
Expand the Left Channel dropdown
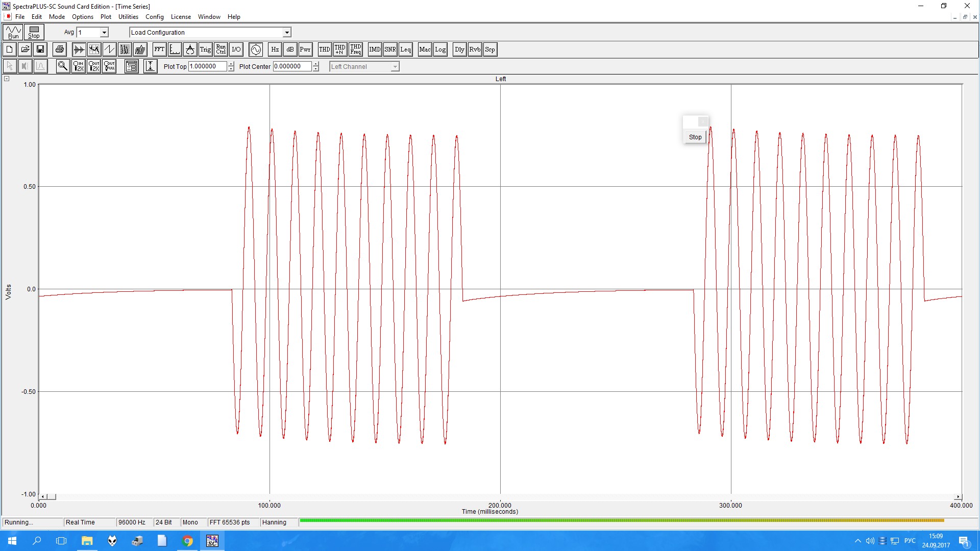coord(395,67)
